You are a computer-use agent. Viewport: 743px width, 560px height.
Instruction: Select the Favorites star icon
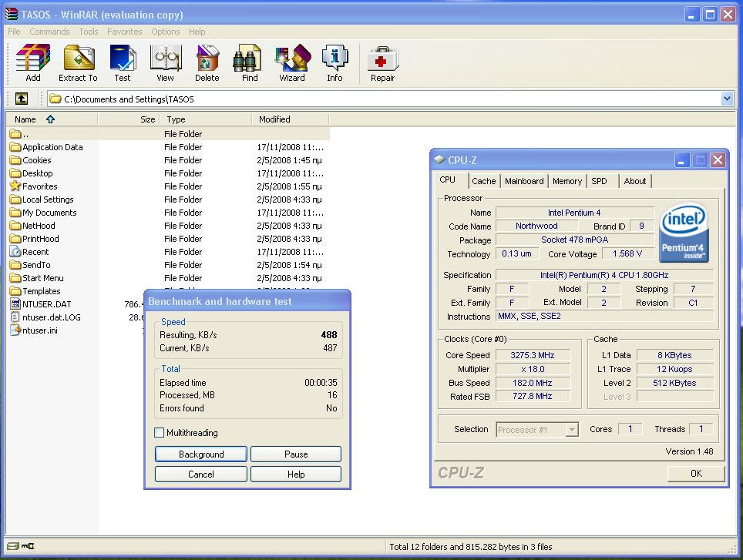pos(15,186)
